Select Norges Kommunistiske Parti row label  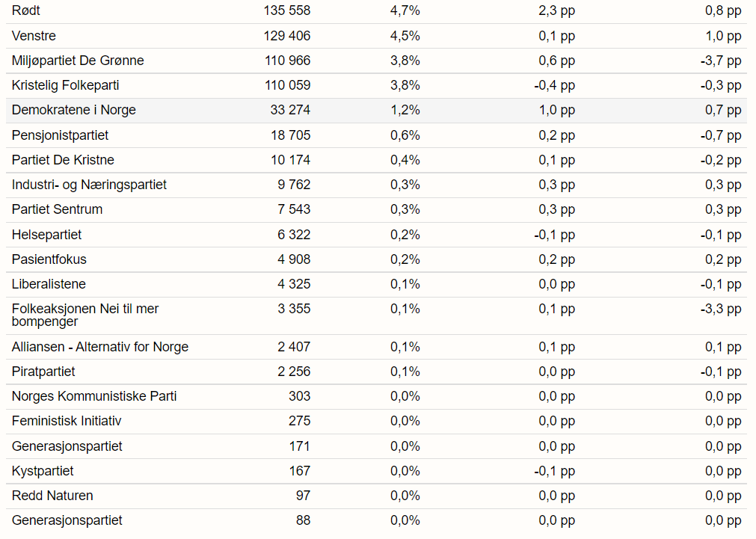pyautogui.click(x=94, y=396)
